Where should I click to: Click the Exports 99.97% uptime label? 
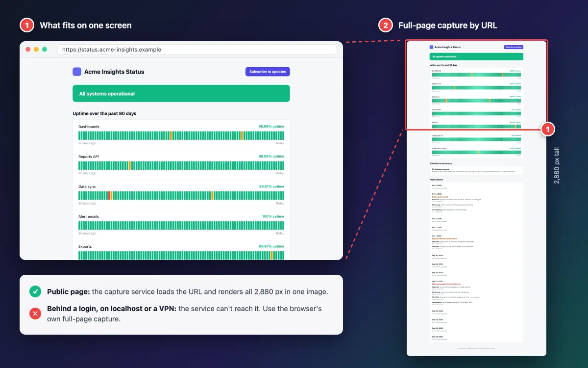271,246
